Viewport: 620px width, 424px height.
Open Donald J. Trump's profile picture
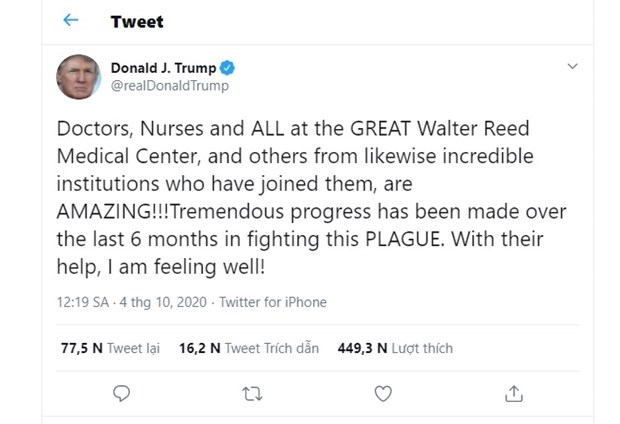point(78,77)
